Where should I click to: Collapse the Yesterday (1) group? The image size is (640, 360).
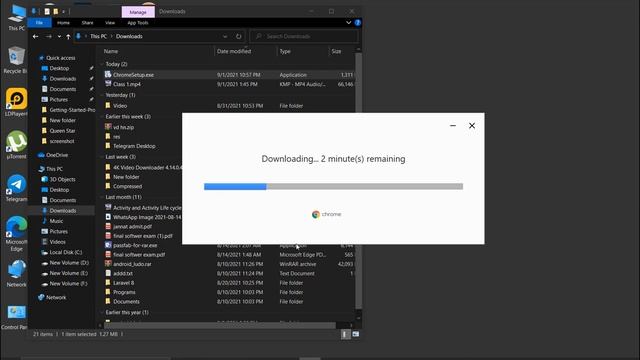[x=101, y=95]
